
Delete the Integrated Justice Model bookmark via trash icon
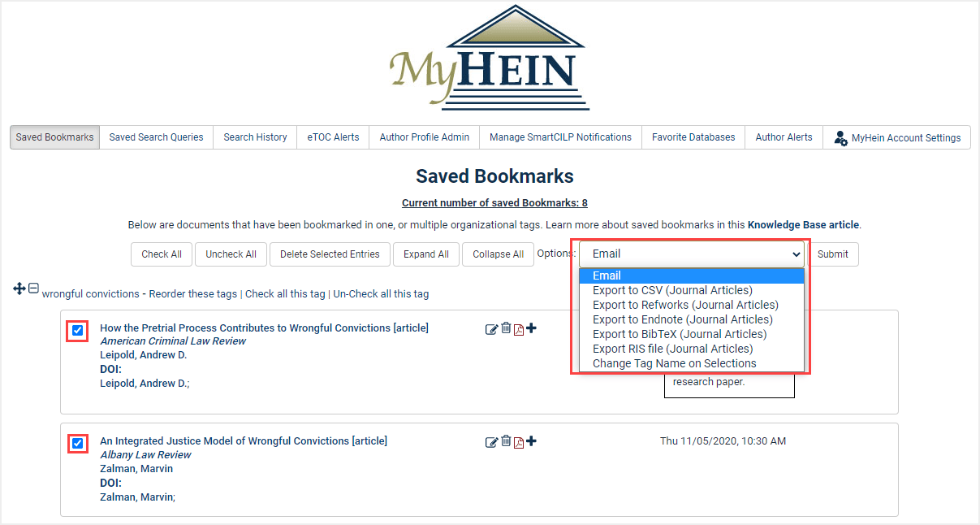point(506,441)
